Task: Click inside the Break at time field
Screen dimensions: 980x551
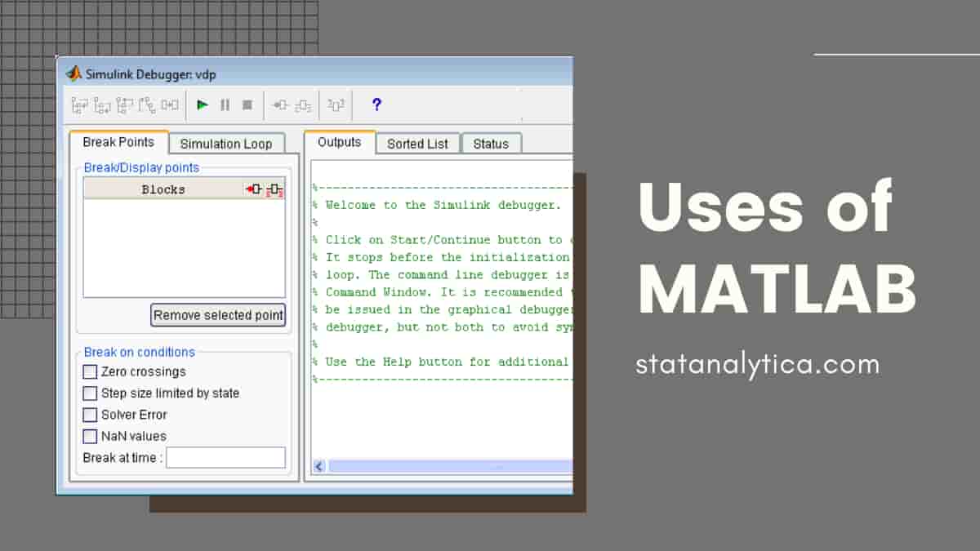Action: (225, 458)
